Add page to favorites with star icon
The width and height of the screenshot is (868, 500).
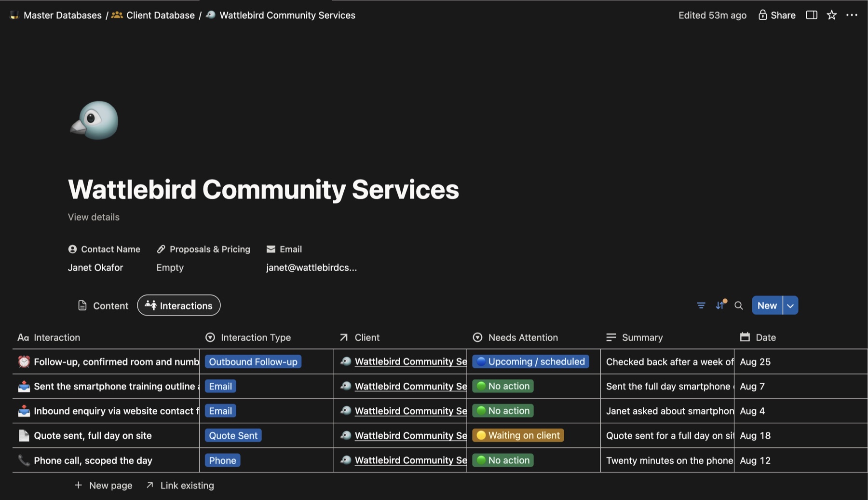pos(831,15)
